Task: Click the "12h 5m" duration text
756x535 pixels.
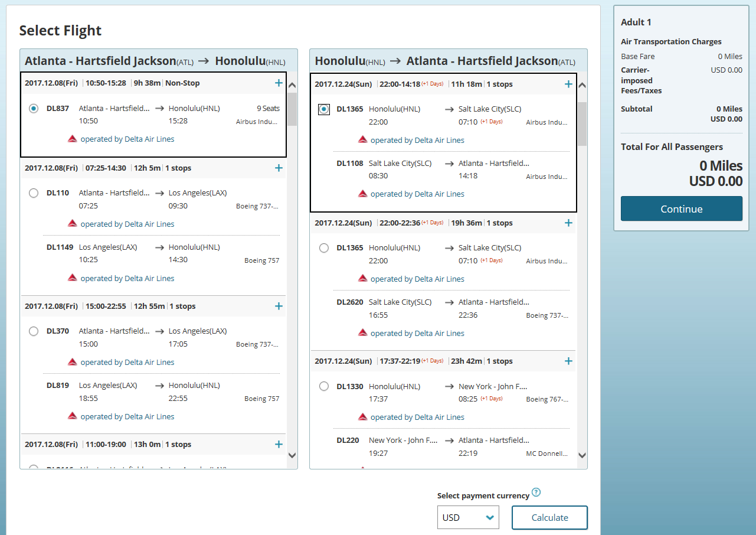Action: click(147, 168)
